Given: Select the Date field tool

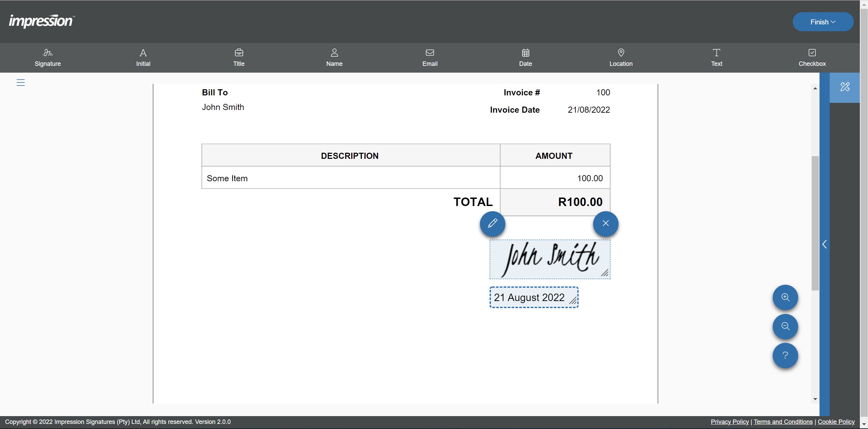Looking at the screenshot, I should 525,58.
